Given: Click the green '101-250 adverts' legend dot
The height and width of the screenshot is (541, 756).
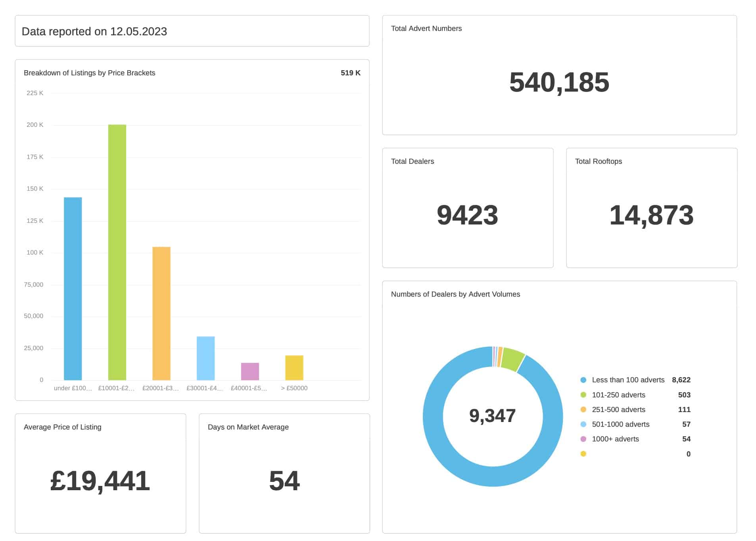Looking at the screenshot, I should [x=583, y=395].
